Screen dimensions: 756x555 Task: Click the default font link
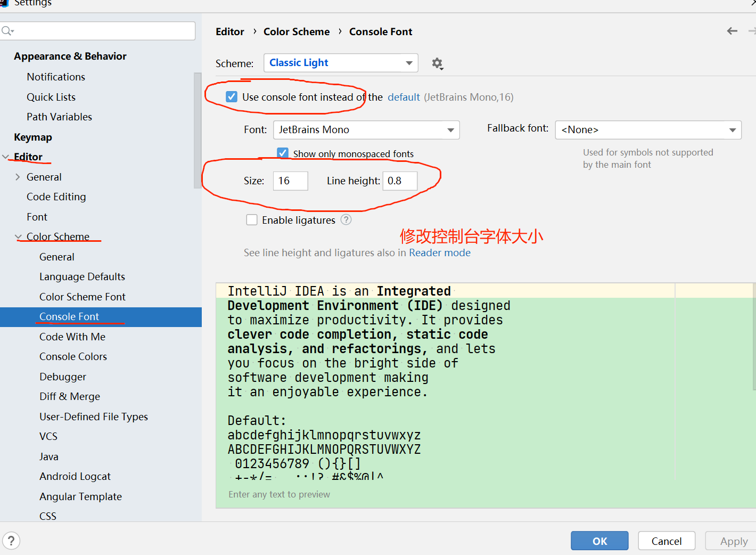[x=404, y=97]
